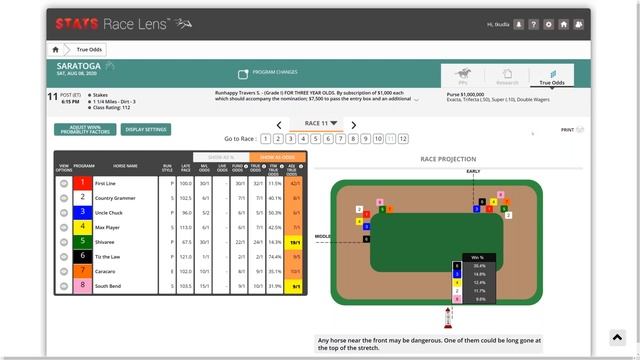Open Display Settings button
Viewport: 640px width, 360px height.
pyautogui.click(x=146, y=129)
